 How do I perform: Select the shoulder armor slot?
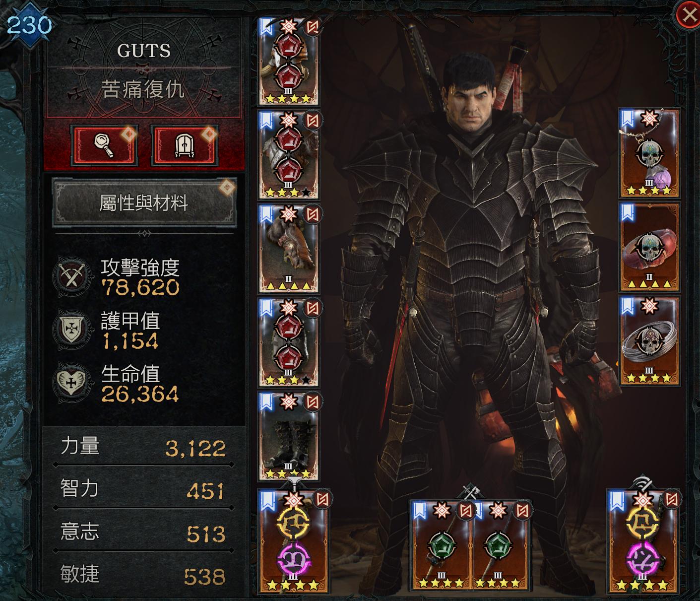click(x=289, y=155)
